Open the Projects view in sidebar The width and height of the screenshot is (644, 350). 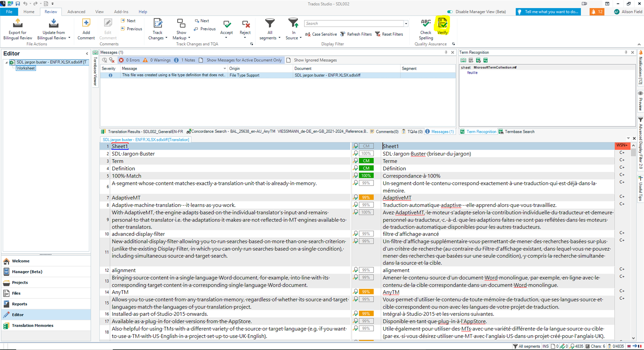click(x=47, y=282)
